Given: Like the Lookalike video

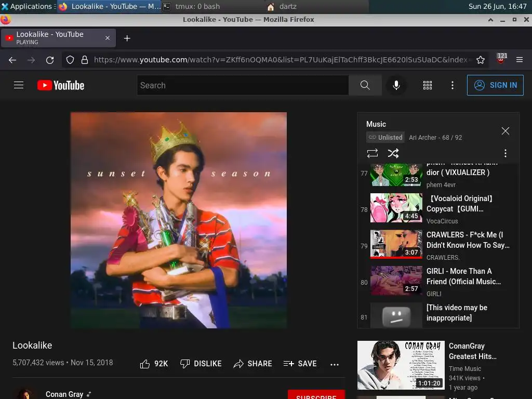Looking at the screenshot, I should coord(154,364).
